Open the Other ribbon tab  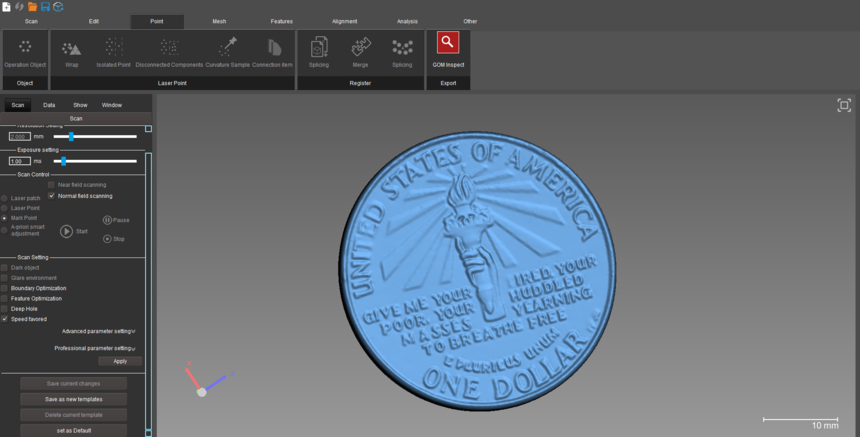tap(470, 21)
